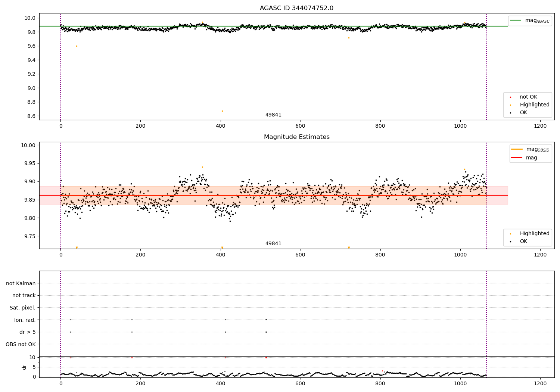Click the orange outlier point near 8.67 magnitude
560x392 pixels.
click(x=222, y=111)
